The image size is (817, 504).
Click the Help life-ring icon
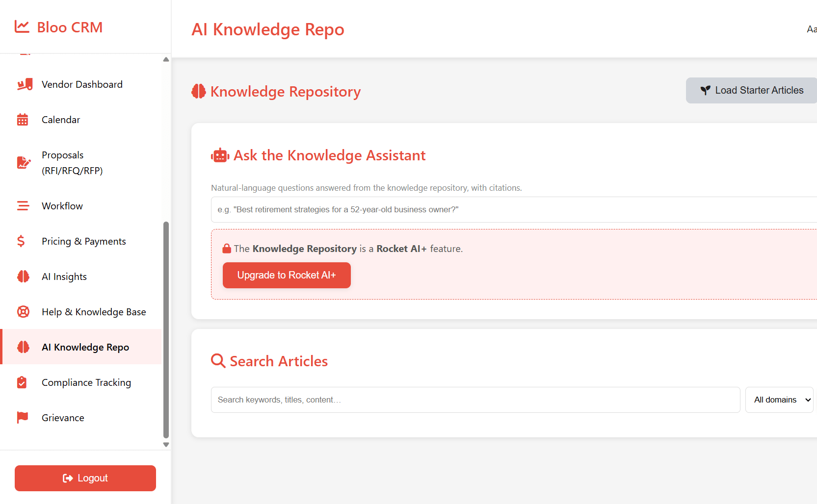pos(23,312)
